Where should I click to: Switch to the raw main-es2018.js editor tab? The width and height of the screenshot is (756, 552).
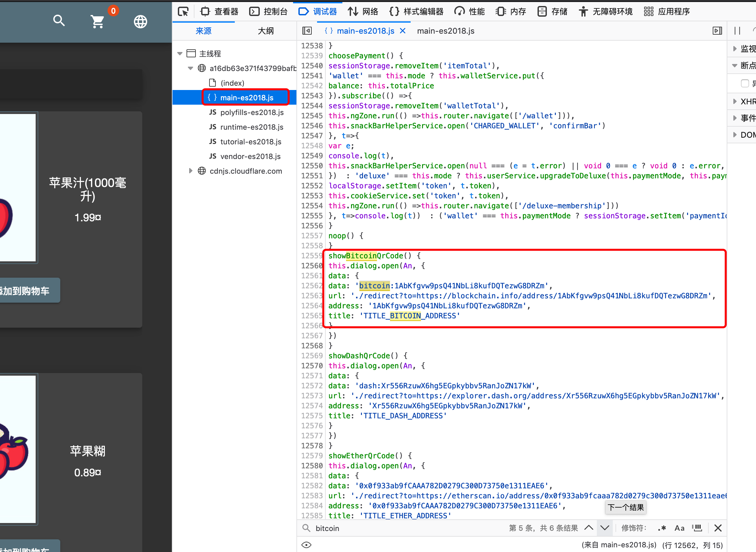coord(446,31)
